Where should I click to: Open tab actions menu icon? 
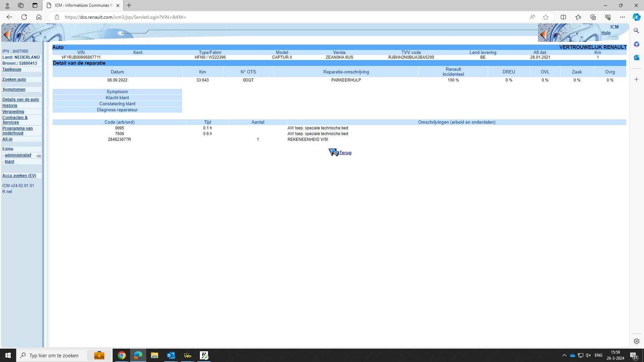[35, 5]
